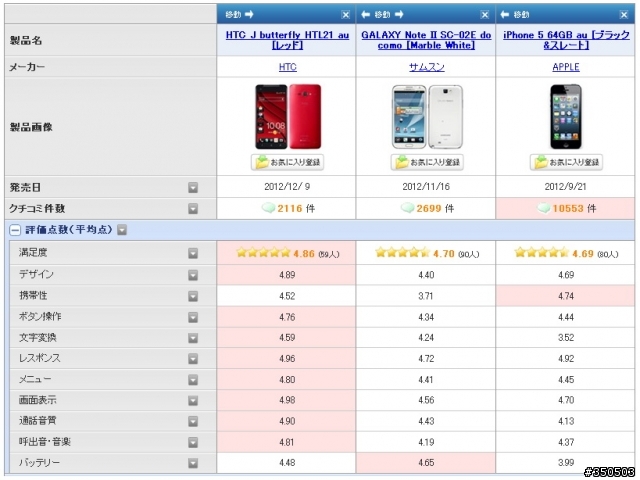640x480 pixels.
Task: Select the 2012/12/ 9 release date cell
Action: (287, 187)
